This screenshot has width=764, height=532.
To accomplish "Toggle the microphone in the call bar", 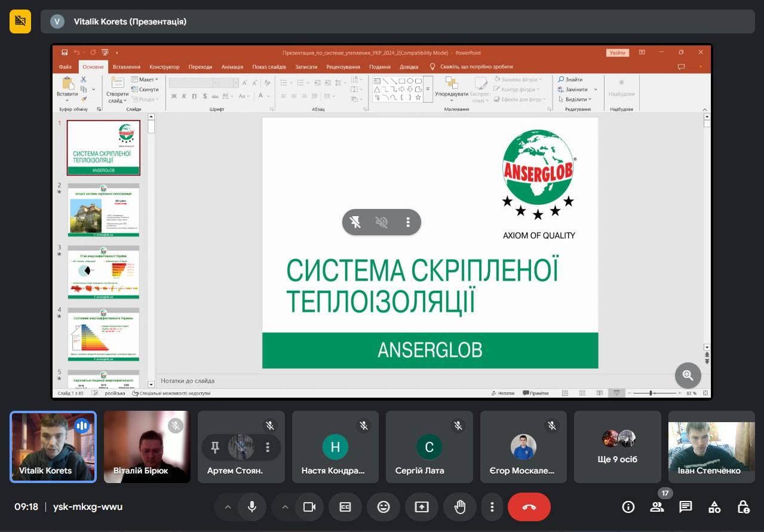I will click(x=252, y=507).
